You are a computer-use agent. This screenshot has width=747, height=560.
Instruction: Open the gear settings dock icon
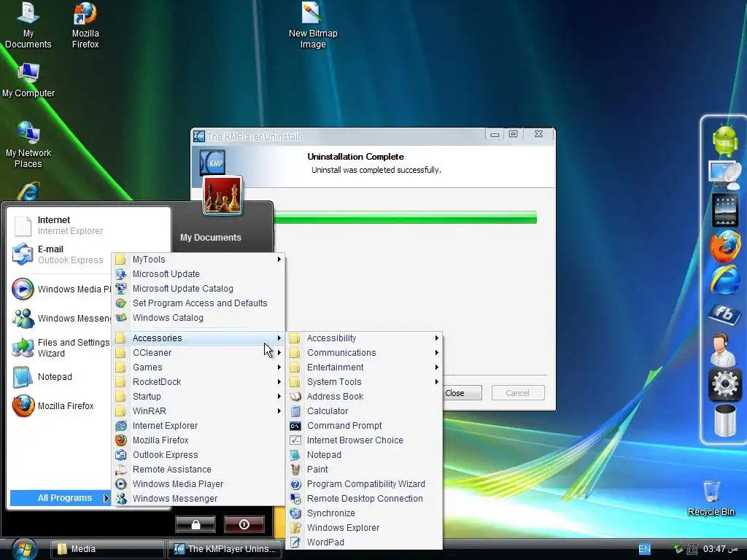click(724, 384)
